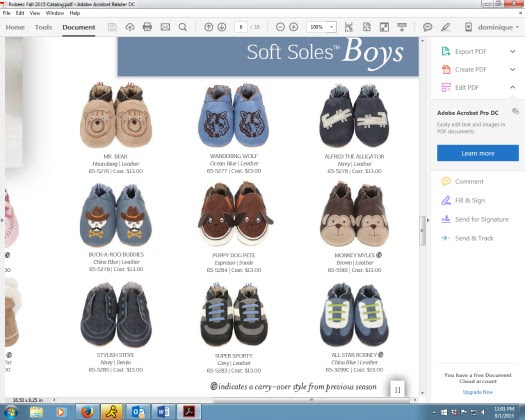Screen dimensions: 525x420
Task: Open Firefox from the taskbar
Action: 87,412
